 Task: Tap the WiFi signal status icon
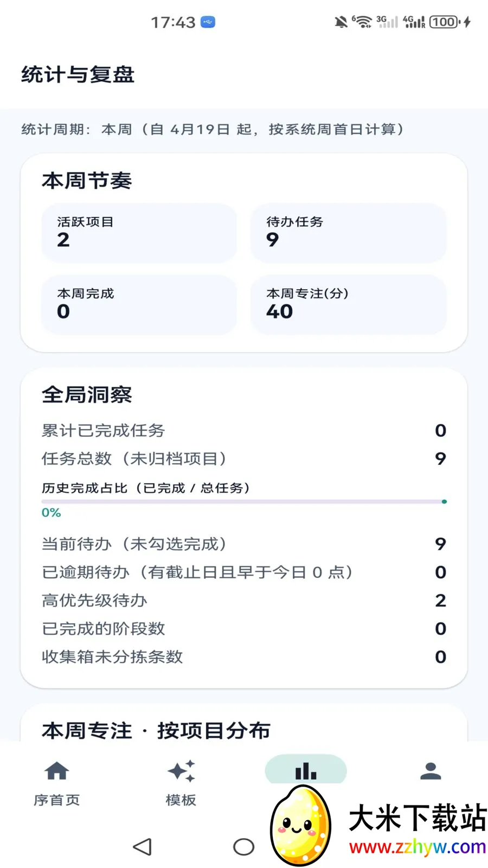tap(362, 22)
